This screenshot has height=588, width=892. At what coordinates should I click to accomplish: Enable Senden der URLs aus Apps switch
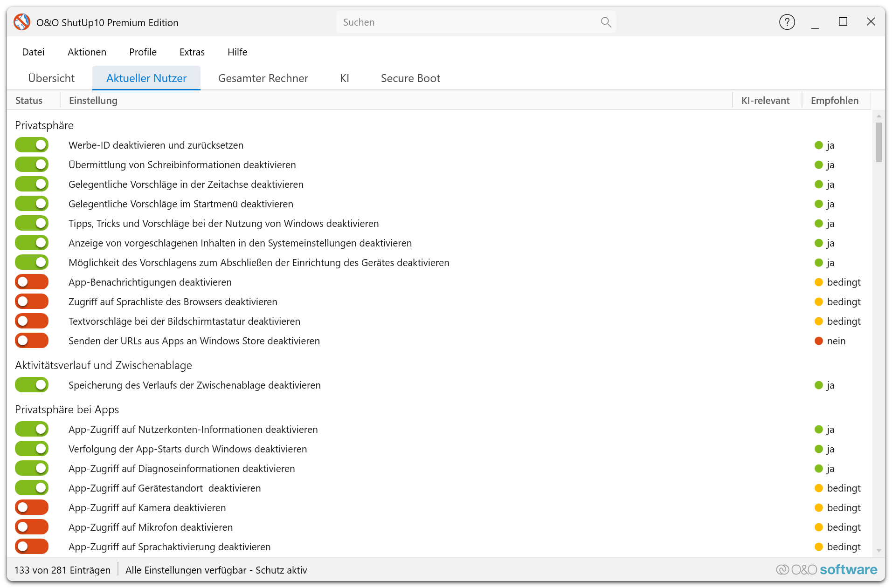point(32,341)
